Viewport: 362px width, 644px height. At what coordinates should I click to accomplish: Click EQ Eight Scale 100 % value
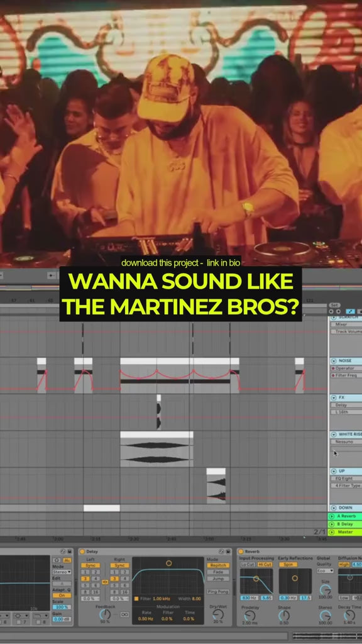point(62,607)
